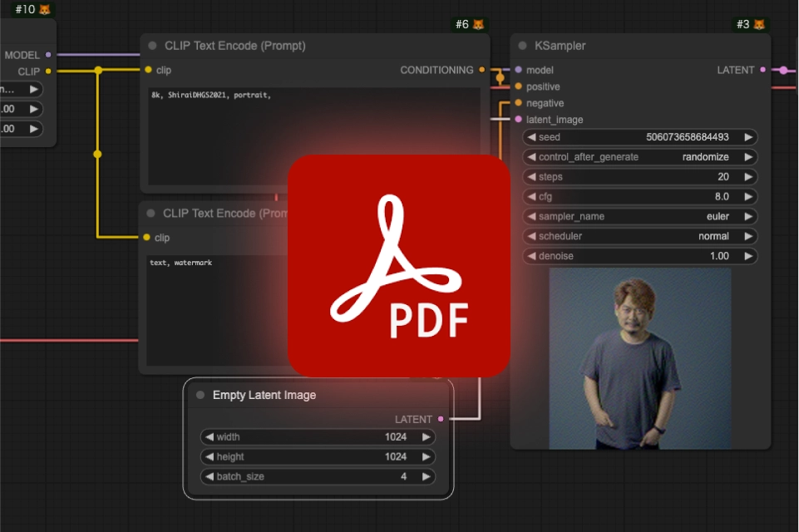Select previous control_after_generate option arrow

(531, 157)
